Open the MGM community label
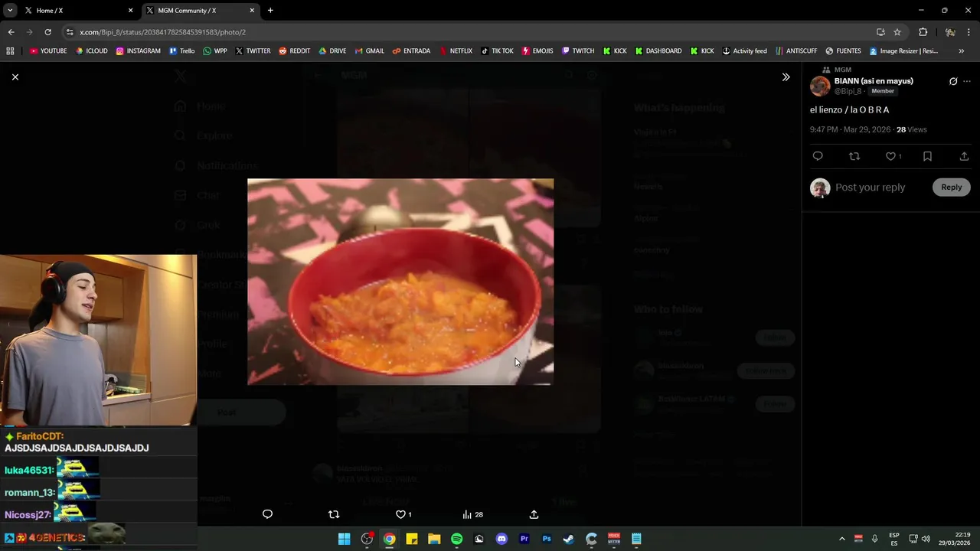Viewport: 980px width, 551px height. click(x=842, y=70)
